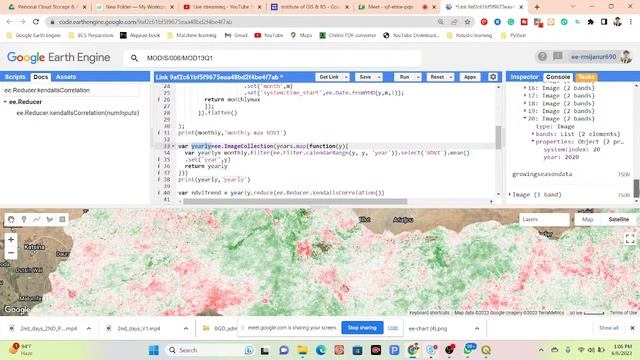Switch to the Scripts tab
Image resolution: width=640 pixels, height=360 pixels.
(15, 77)
